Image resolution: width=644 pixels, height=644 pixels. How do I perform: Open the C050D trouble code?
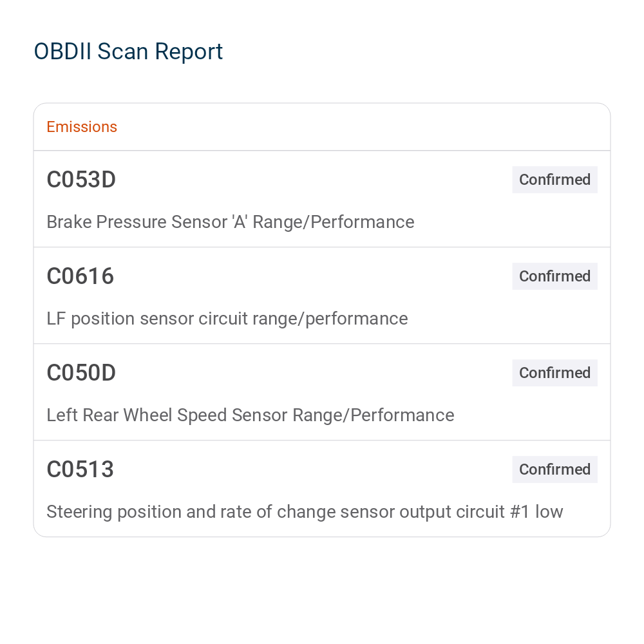[81, 372]
